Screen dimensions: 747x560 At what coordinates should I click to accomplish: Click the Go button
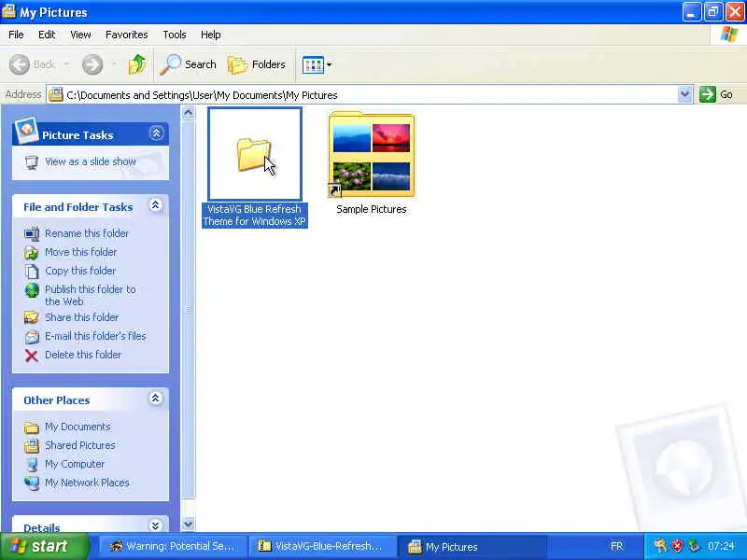[x=716, y=94]
